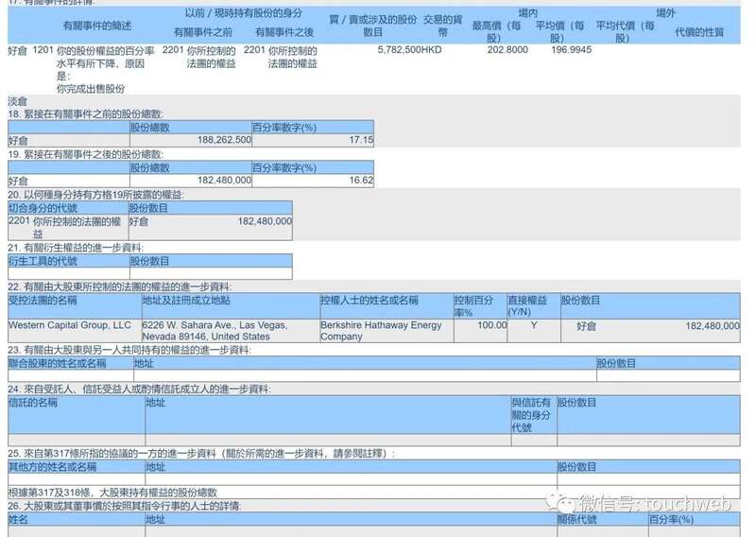The width and height of the screenshot is (756, 537).
Task: Click the direct interest Y value
Action: (534, 325)
